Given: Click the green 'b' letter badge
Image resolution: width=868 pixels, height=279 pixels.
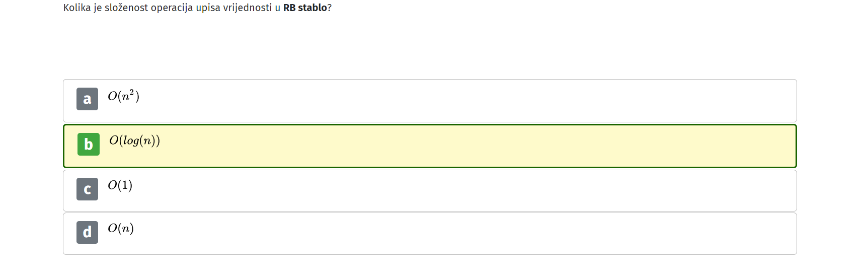Looking at the screenshot, I should pyautogui.click(x=89, y=144).
